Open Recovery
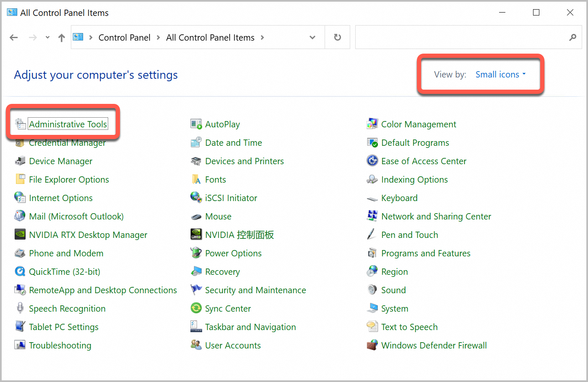 coord(222,272)
